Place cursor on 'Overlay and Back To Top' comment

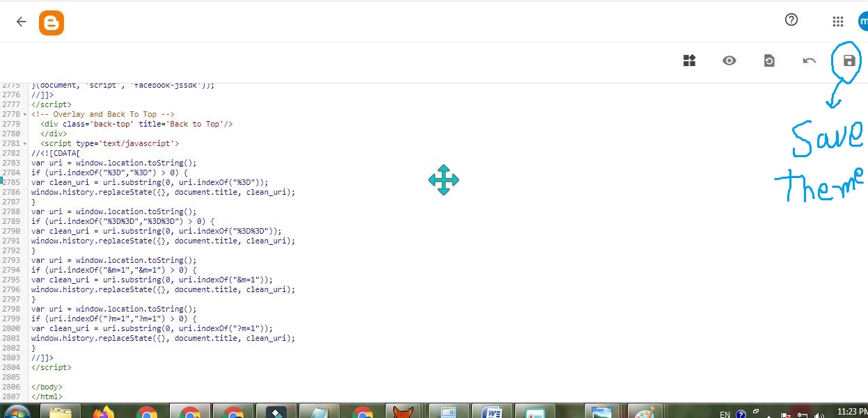coord(102,114)
